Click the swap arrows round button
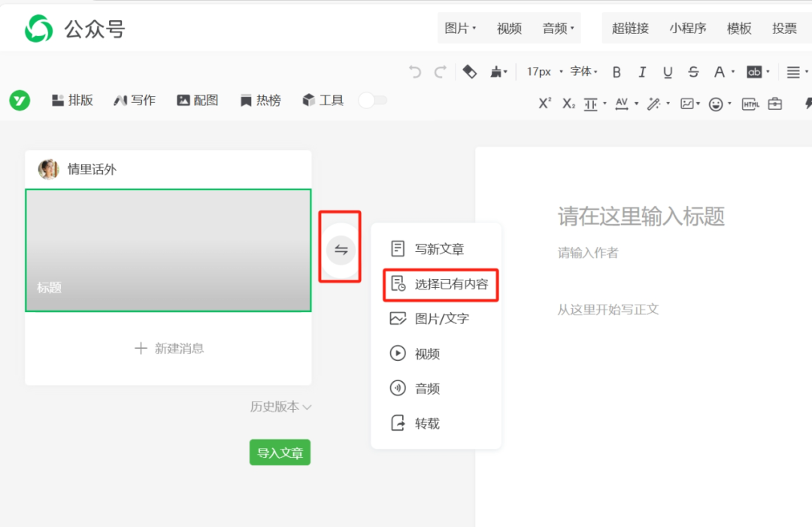This screenshot has width=812, height=527. click(341, 250)
